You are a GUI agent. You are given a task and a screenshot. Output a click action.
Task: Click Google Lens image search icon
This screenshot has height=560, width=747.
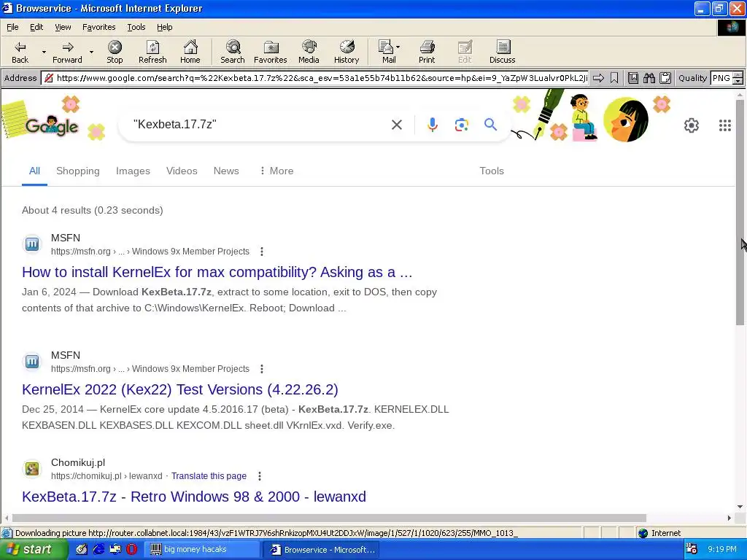click(461, 125)
